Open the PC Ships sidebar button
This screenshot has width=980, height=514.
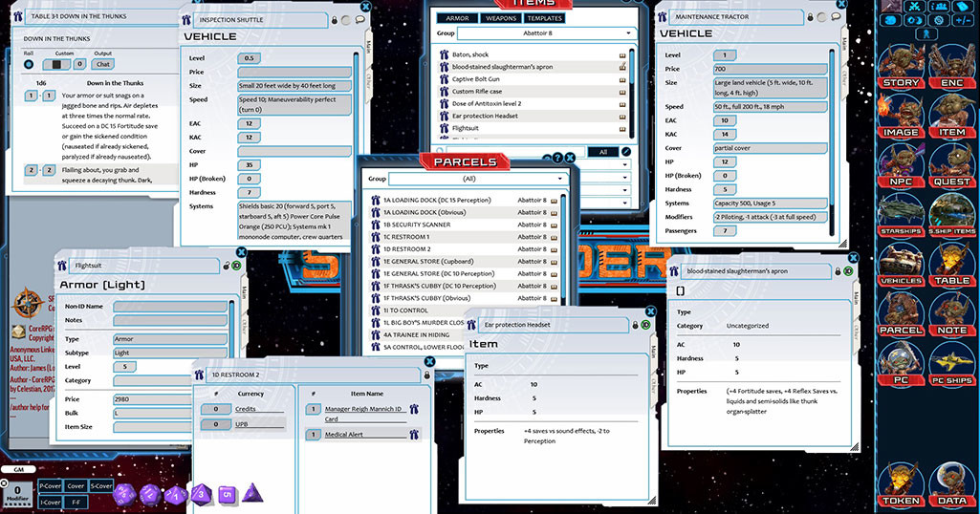point(952,363)
